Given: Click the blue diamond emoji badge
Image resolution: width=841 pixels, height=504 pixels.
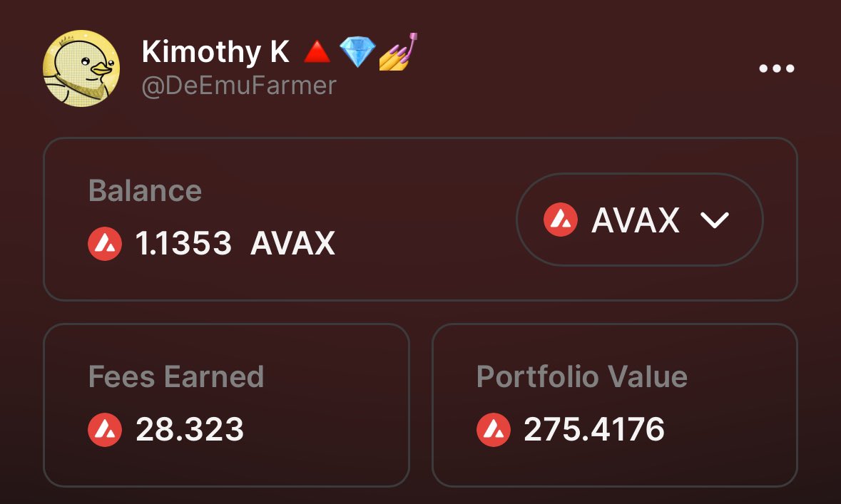Looking at the screenshot, I should pos(356,53).
